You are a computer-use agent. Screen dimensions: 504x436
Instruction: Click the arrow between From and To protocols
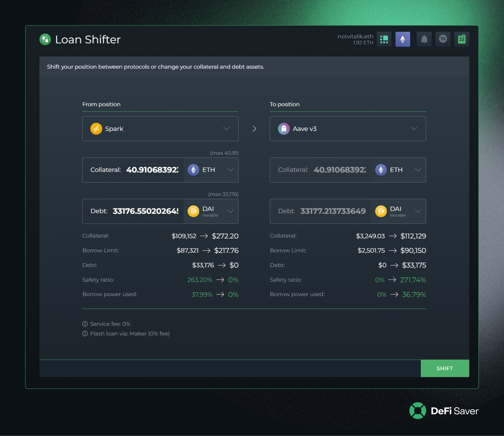coord(254,129)
